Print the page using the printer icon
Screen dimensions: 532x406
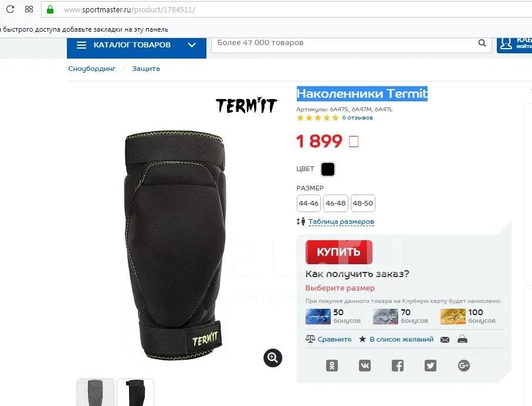(462, 339)
